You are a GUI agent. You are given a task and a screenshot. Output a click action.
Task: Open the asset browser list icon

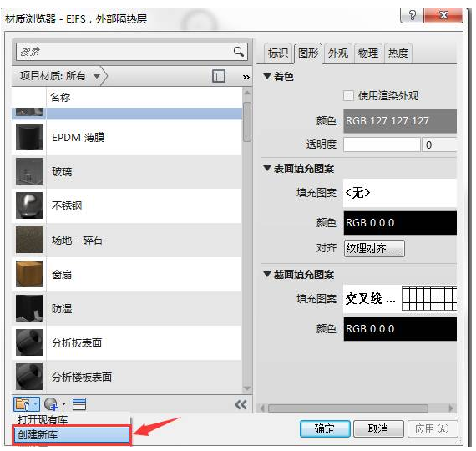tap(79, 404)
